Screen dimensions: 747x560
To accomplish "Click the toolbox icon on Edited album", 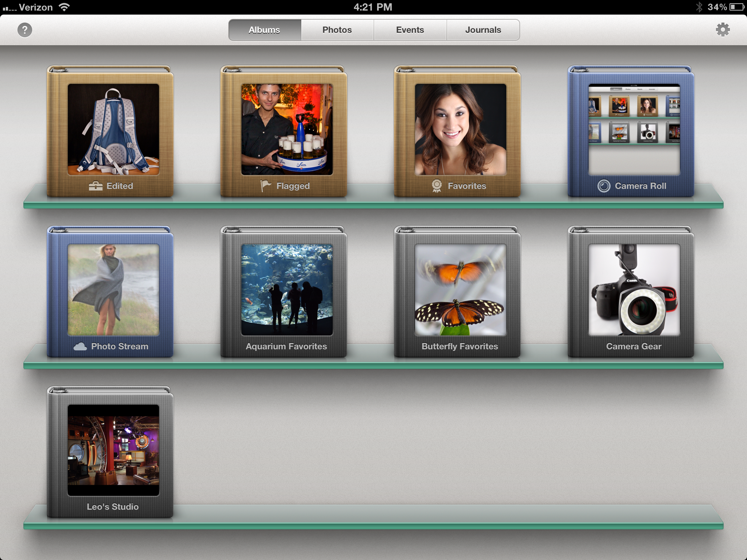I will (x=96, y=186).
